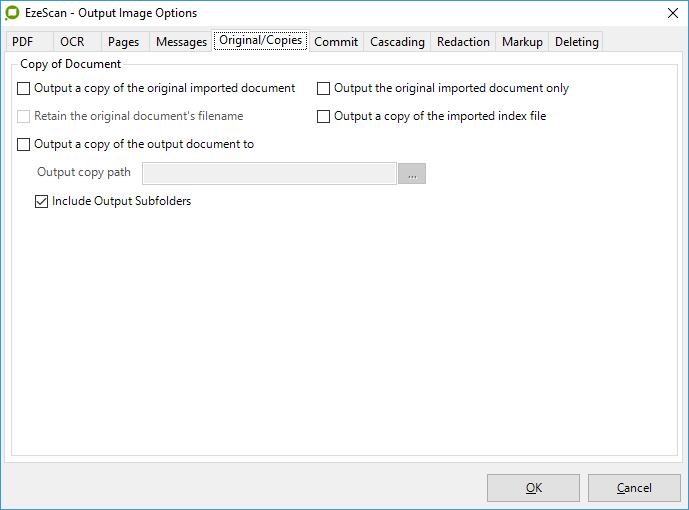Switch to the PDF tab
The image size is (689, 510).
click(23, 42)
